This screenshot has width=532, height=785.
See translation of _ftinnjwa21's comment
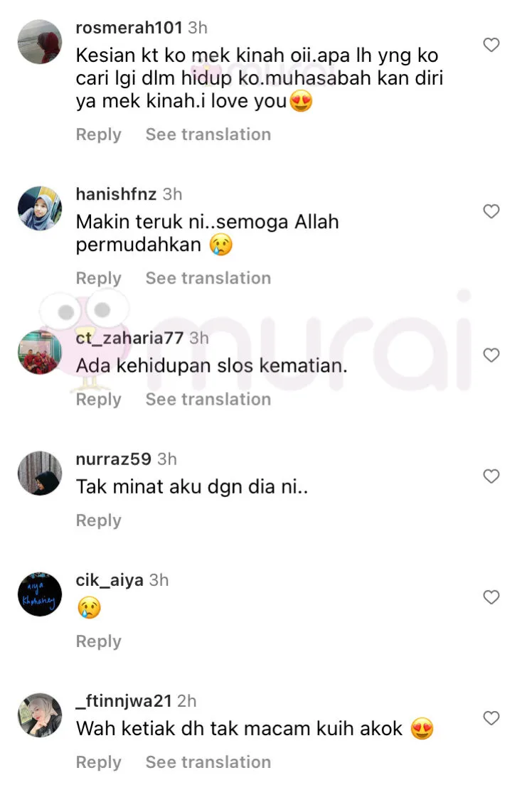[x=208, y=762]
